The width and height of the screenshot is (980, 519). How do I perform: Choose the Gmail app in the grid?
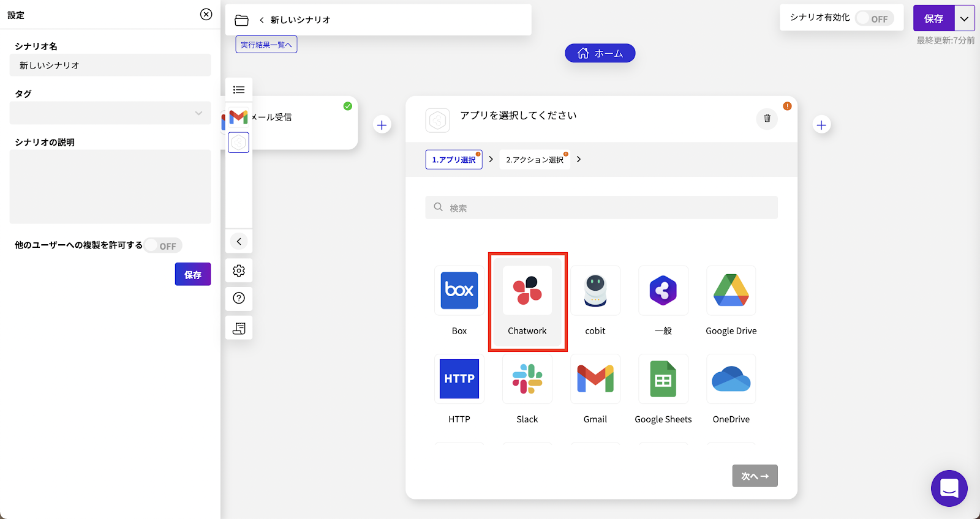point(595,379)
